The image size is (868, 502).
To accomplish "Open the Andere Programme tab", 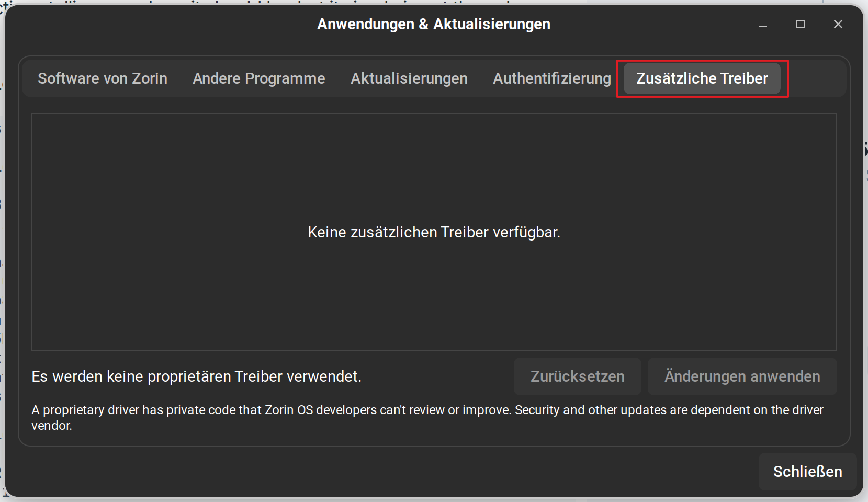I will click(x=258, y=78).
